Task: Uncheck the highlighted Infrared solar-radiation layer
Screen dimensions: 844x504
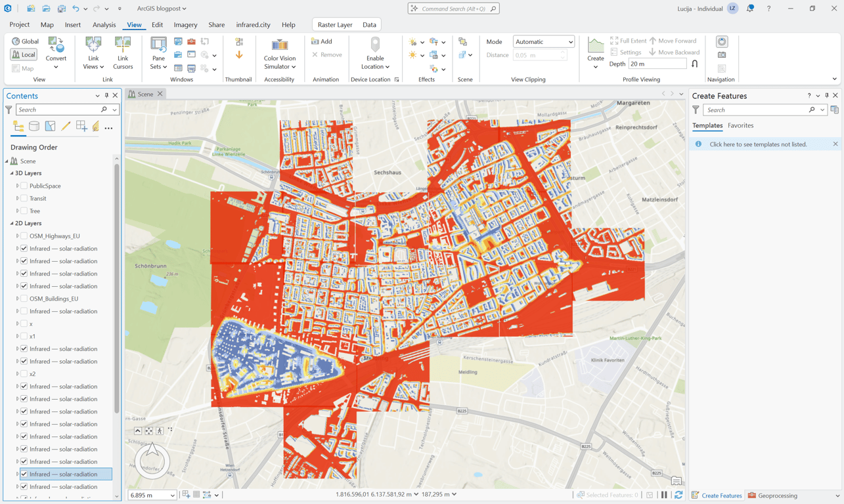Action: 24,474
